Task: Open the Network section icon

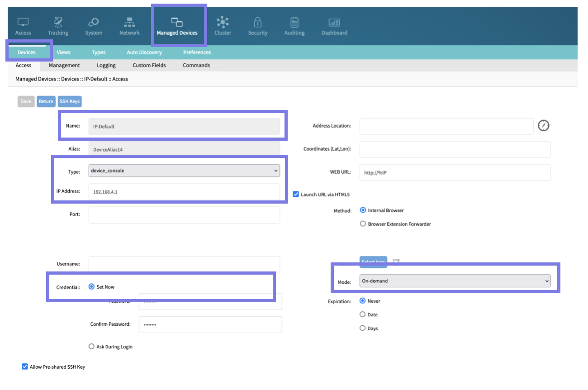Action: (x=130, y=27)
